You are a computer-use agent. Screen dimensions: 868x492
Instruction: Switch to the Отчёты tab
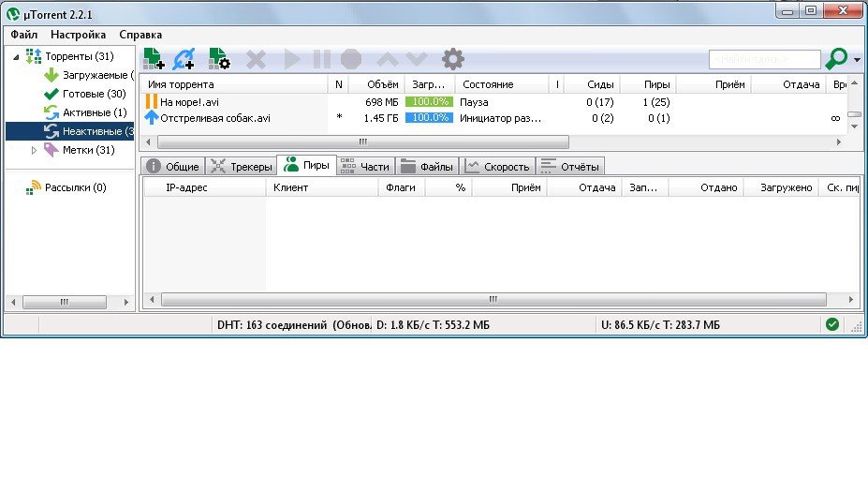[569, 166]
